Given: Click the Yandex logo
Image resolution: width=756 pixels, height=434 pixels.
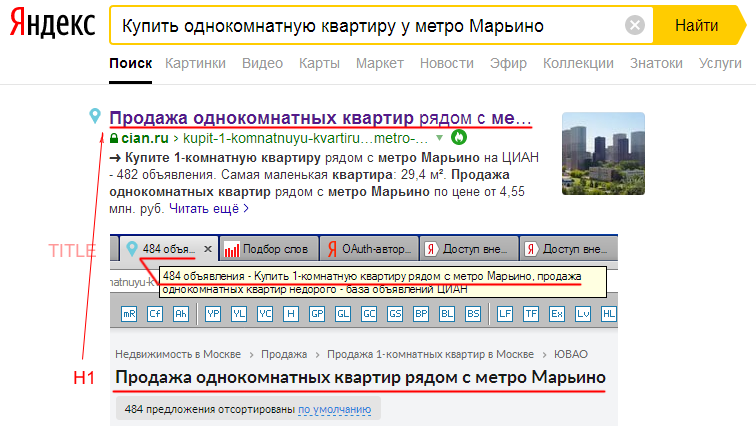Looking at the screenshot, I should coord(53,23).
